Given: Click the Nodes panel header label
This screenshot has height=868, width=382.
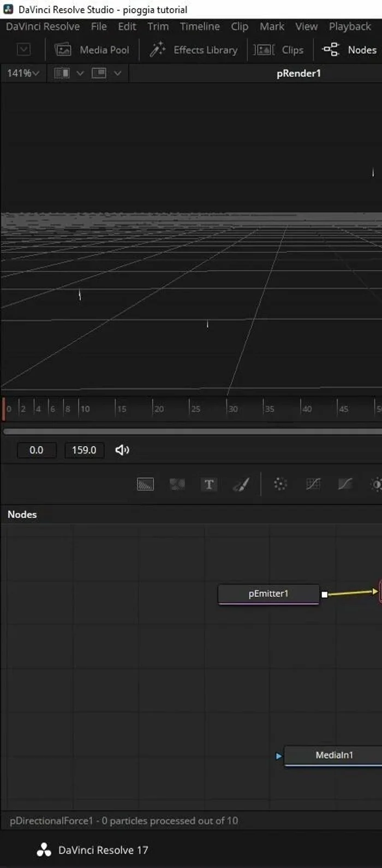Looking at the screenshot, I should click(22, 514).
